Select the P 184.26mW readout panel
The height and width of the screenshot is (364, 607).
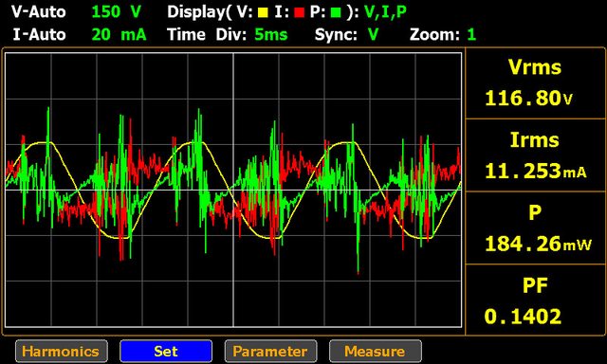535,227
